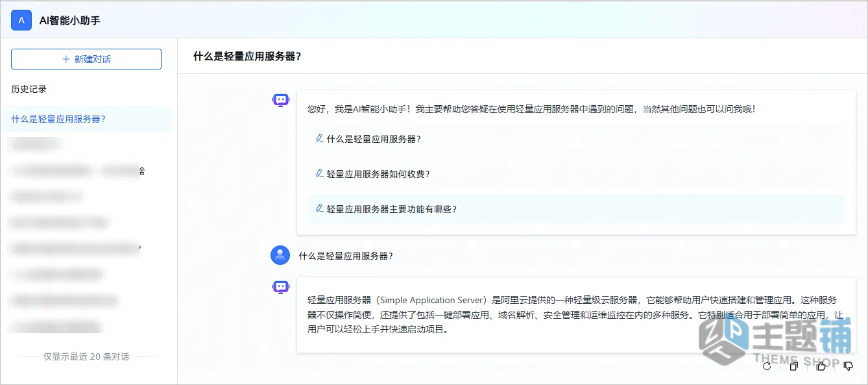Click the blue "A" app logo
Screen dimensions: 868x385
(x=21, y=20)
